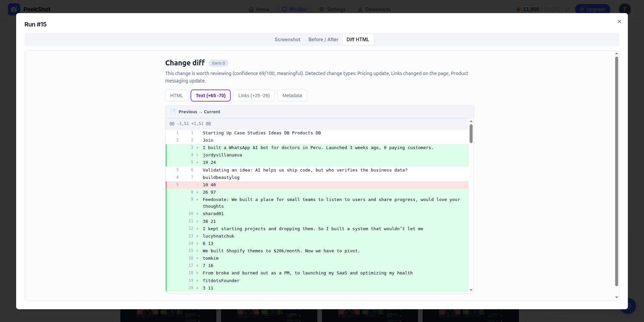Click added line 'lucyhnatchuk'
This screenshot has height=322, width=644.
[317, 236]
